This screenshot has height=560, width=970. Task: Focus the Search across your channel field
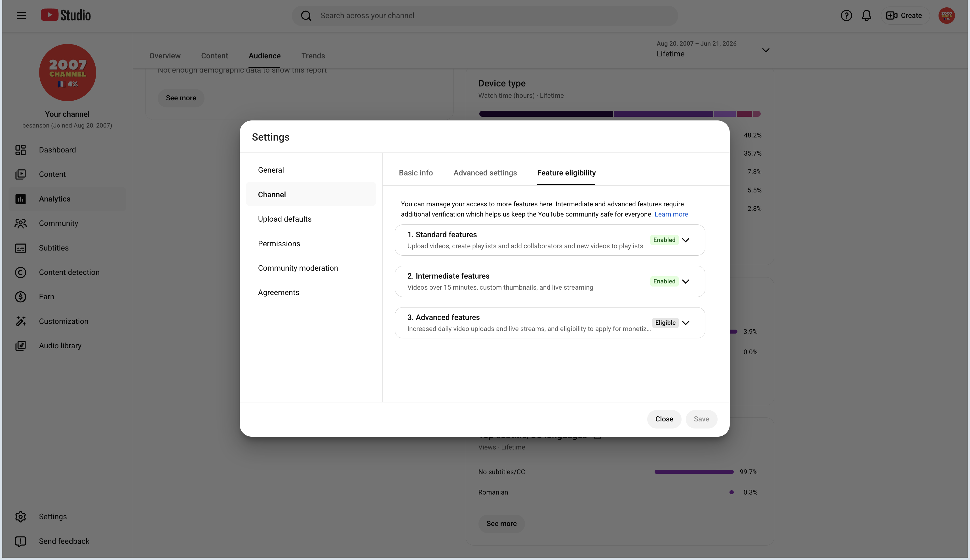click(485, 15)
